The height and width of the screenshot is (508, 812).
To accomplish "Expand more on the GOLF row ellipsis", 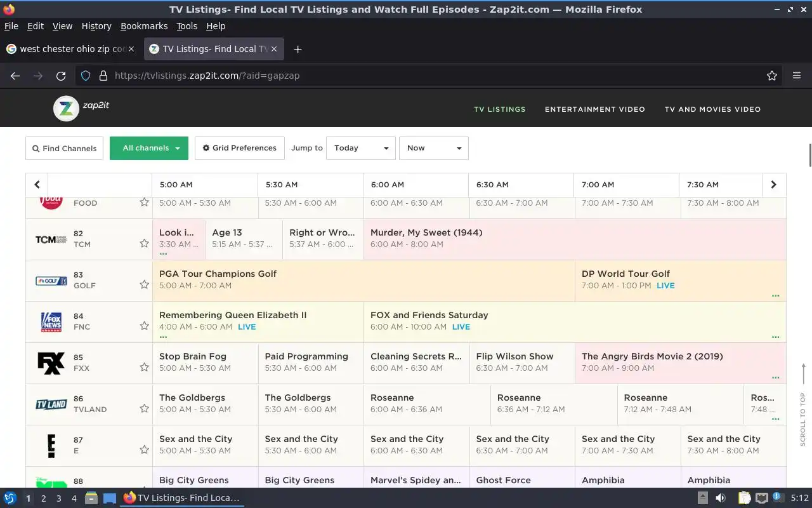I will click(775, 295).
